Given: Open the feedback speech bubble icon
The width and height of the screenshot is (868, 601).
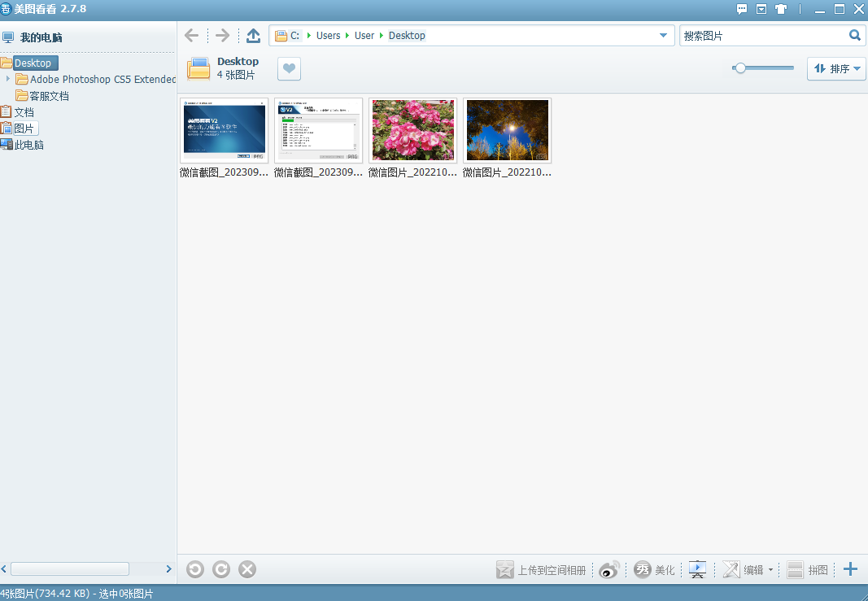Looking at the screenshot, I should (742, 10).
